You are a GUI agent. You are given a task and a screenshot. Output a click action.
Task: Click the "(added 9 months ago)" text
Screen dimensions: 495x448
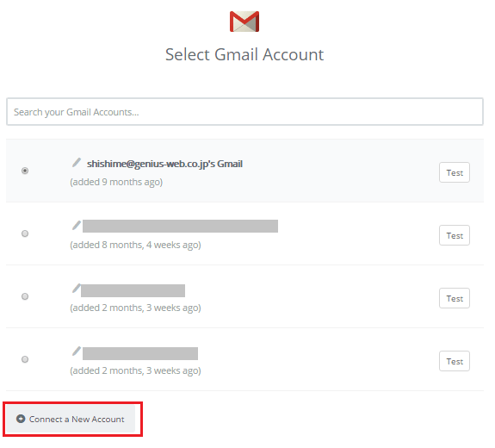tap(116, 182)
